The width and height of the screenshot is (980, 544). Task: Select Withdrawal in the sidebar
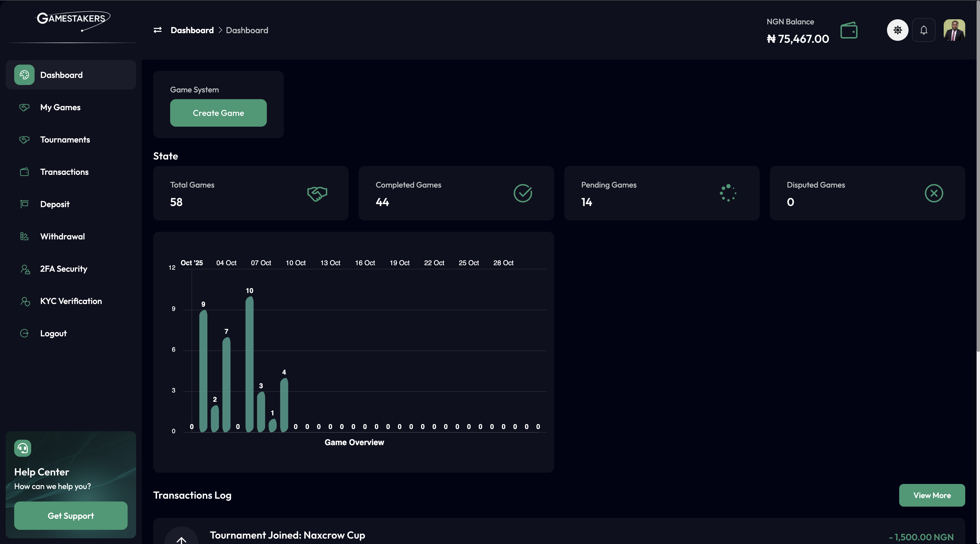(x=62, y=236)
